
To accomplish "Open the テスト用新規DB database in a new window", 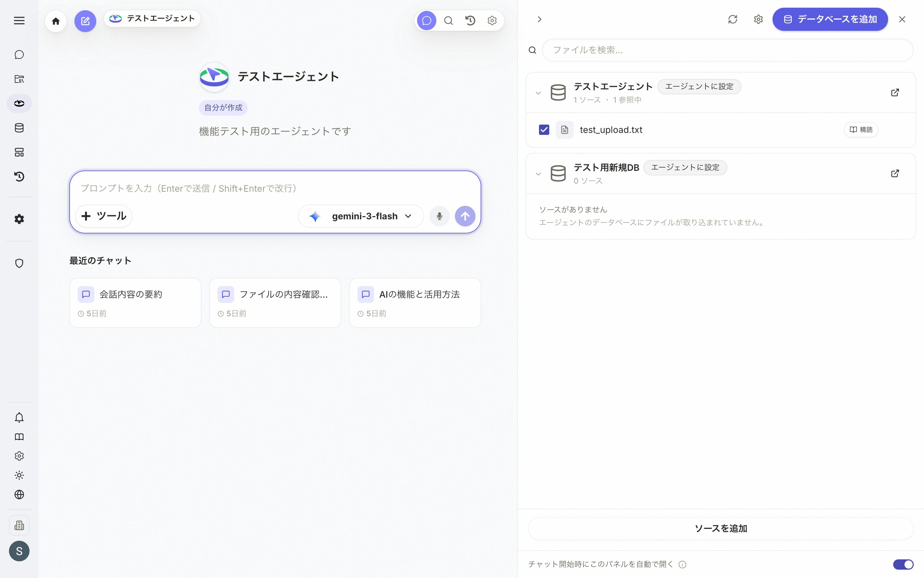I will (x=895, y=173).
